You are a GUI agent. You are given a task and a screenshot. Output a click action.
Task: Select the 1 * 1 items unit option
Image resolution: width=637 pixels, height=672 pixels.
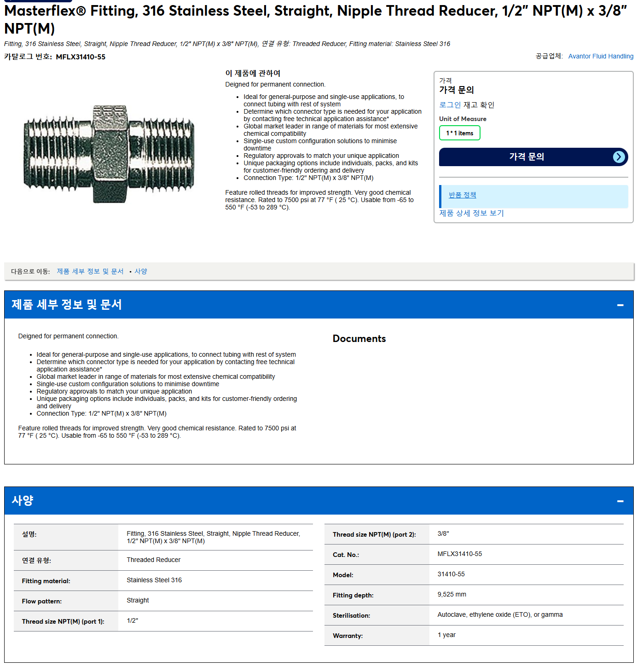(459, 133)
